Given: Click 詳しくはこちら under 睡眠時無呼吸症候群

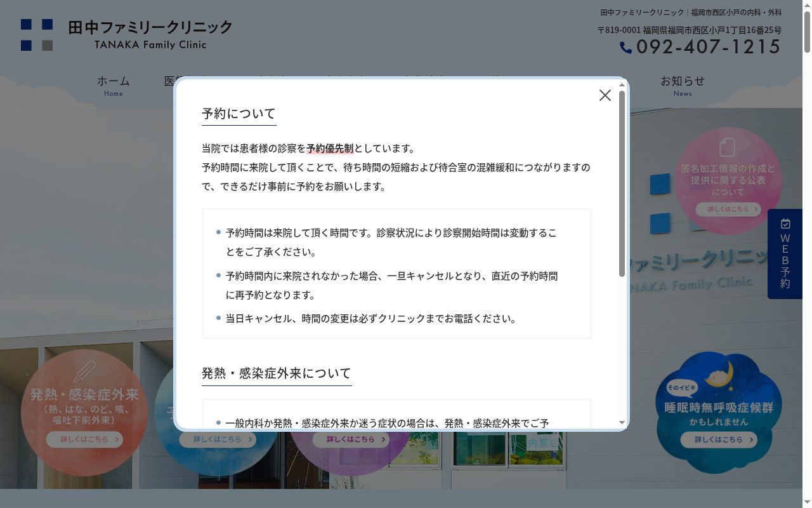Looking at the screenshot, I should tap(719, 439).
